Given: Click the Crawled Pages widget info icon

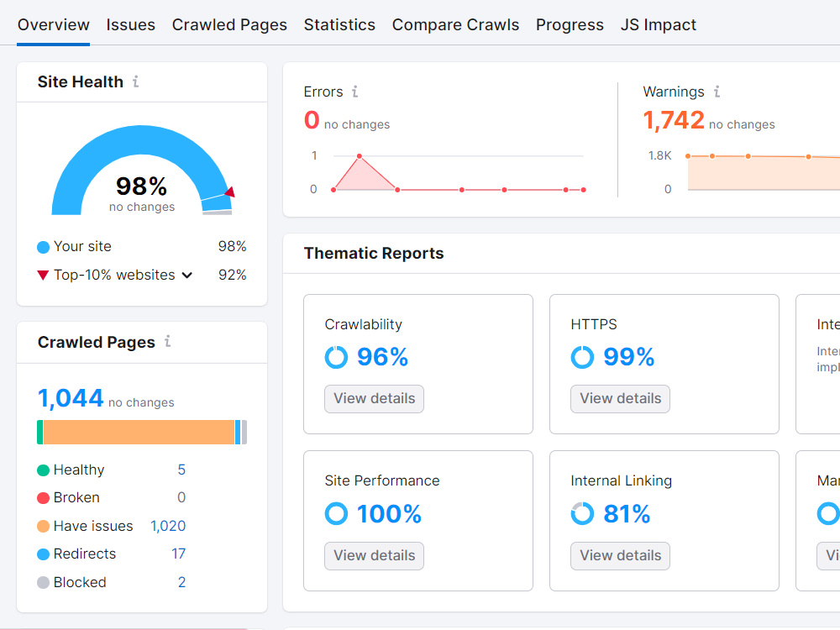Looking at the screenshot, I should [168, 341].
